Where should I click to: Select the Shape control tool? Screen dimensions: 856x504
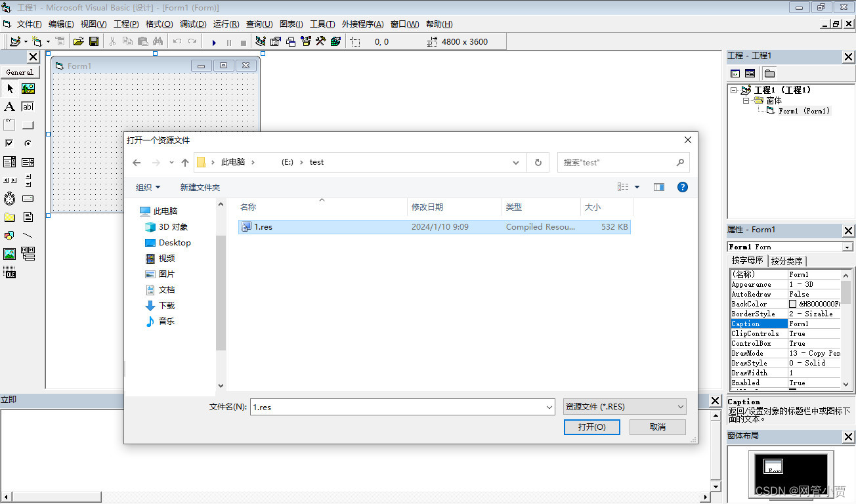10,236
